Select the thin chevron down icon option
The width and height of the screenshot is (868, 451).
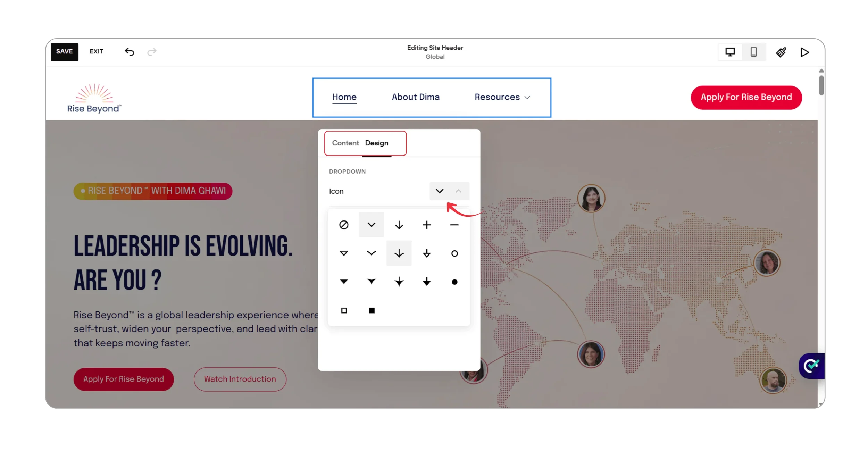click(x=372, y=225)
